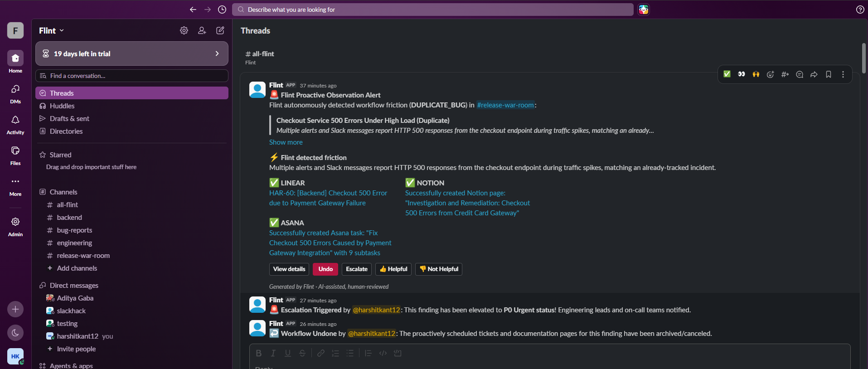Open the Admin gear in left rail
This screenshot has height=369, width=868.
(15, 227)
